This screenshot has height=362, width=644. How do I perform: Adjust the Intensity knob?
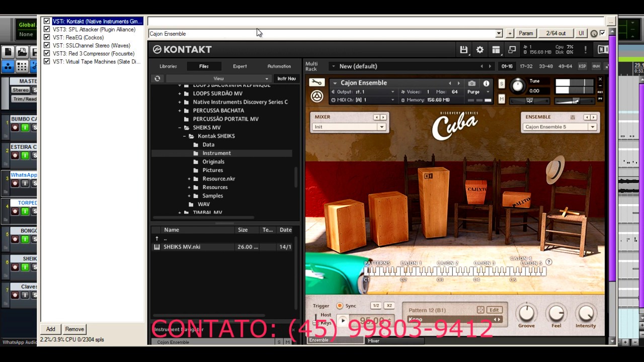click(x=586, y=313)
